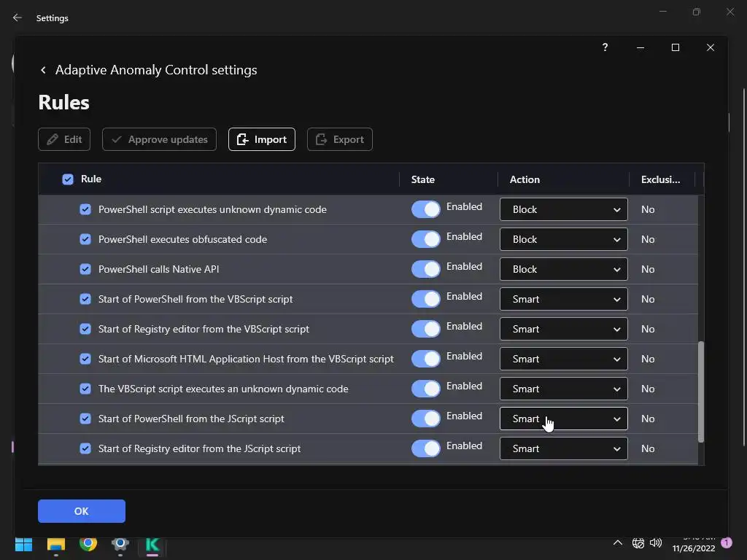Click the rules list vertical scrollbar
Image resolution: width=747 pixels, height=560 pixels.
click(701, 392)
